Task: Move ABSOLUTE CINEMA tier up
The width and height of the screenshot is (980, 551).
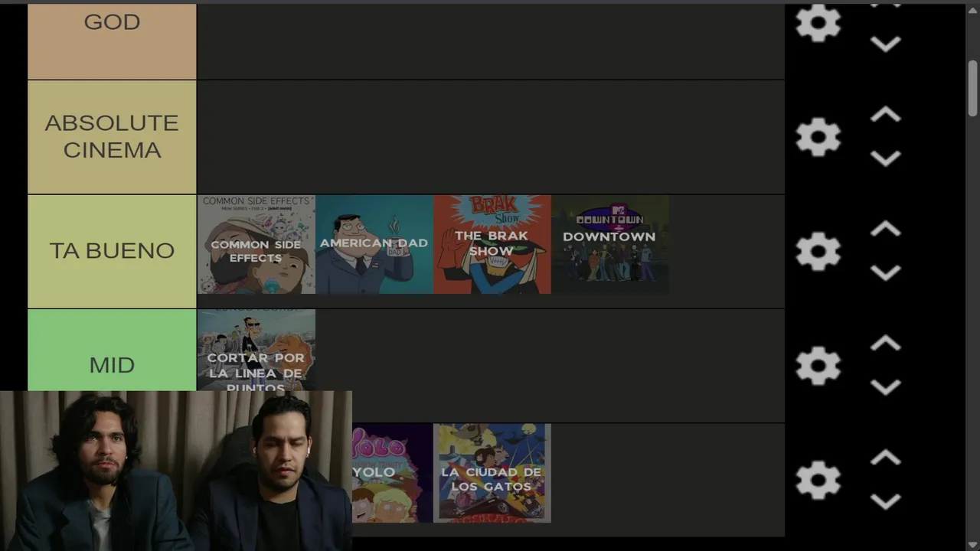Action: click(886, 115)
